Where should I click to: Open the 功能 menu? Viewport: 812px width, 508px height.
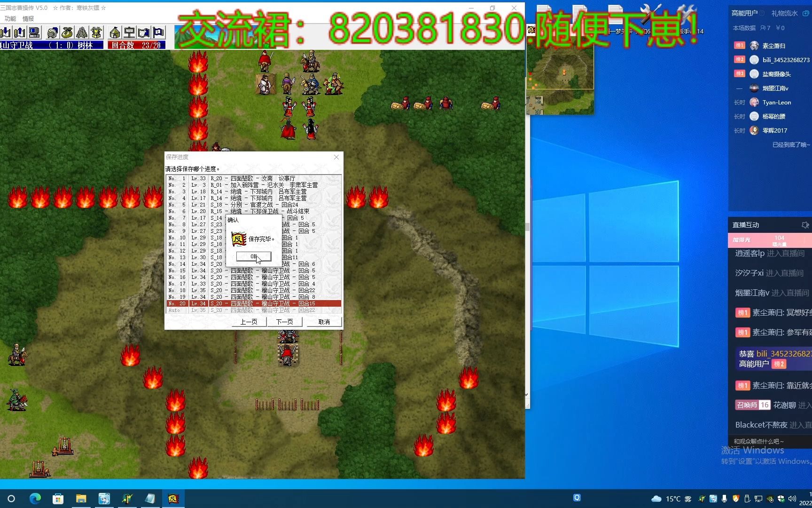(10, 19)
